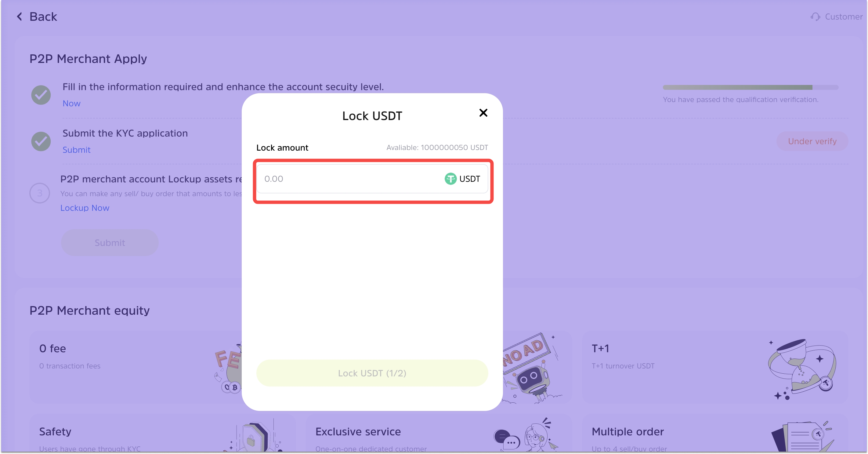
Task: Open the Safety equity card
Action: pos(162,433)
